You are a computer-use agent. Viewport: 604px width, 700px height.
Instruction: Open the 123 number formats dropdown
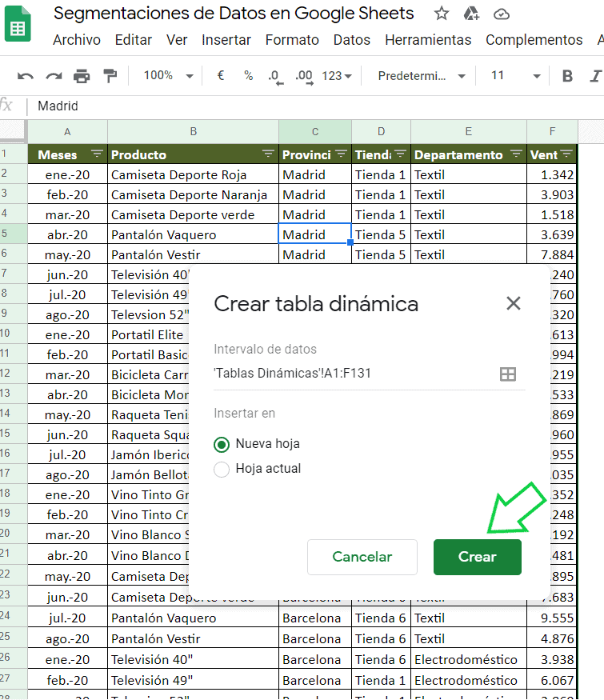(x=337, y=76)
